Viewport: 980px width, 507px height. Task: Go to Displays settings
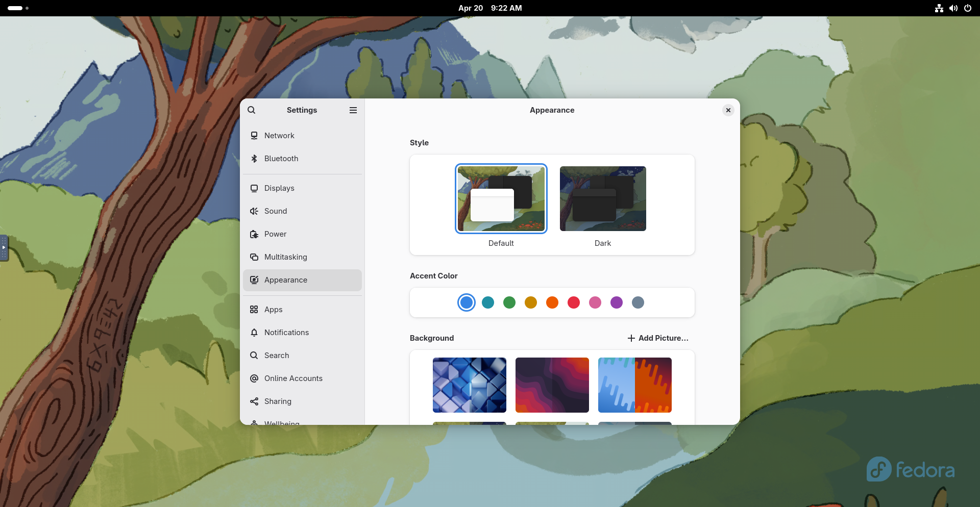303,188
